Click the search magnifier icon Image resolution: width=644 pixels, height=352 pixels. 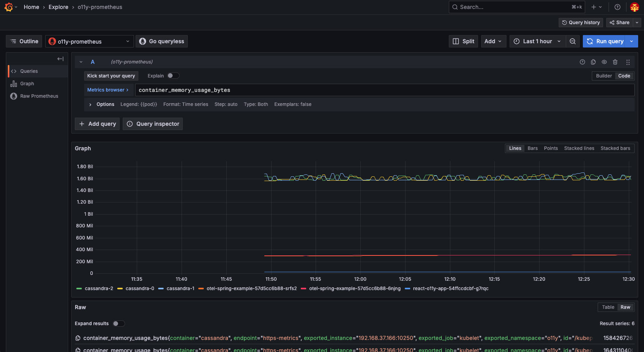pos(455,7)
